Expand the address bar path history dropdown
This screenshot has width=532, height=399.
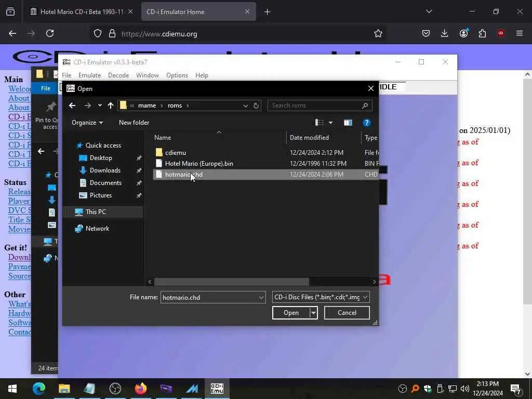(x=245, y=105)
